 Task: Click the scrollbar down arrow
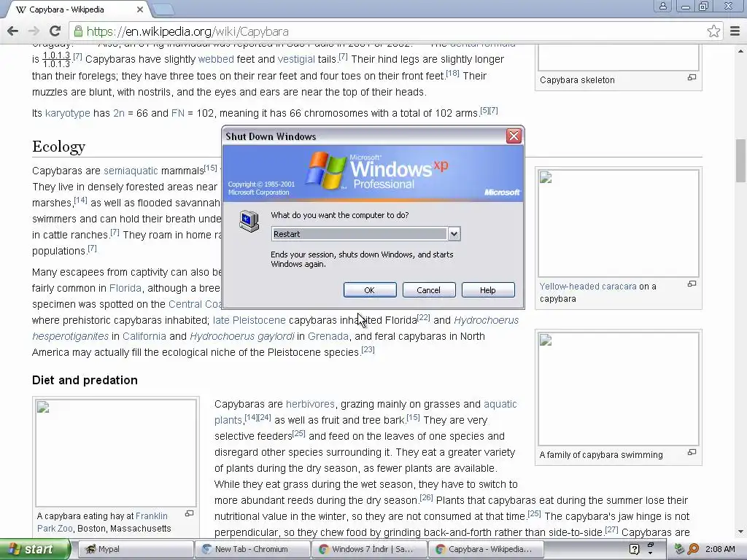pyautogui.click(x=740, y=532)
